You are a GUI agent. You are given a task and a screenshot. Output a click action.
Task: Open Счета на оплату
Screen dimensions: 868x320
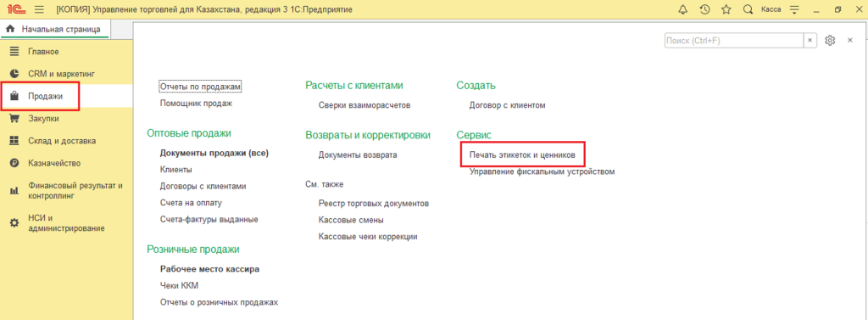(x=191, y=203)
